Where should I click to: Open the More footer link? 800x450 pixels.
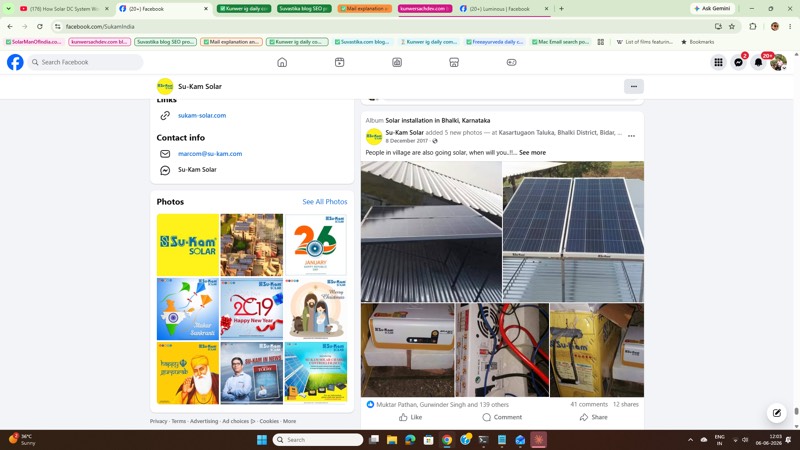[289, 421]
